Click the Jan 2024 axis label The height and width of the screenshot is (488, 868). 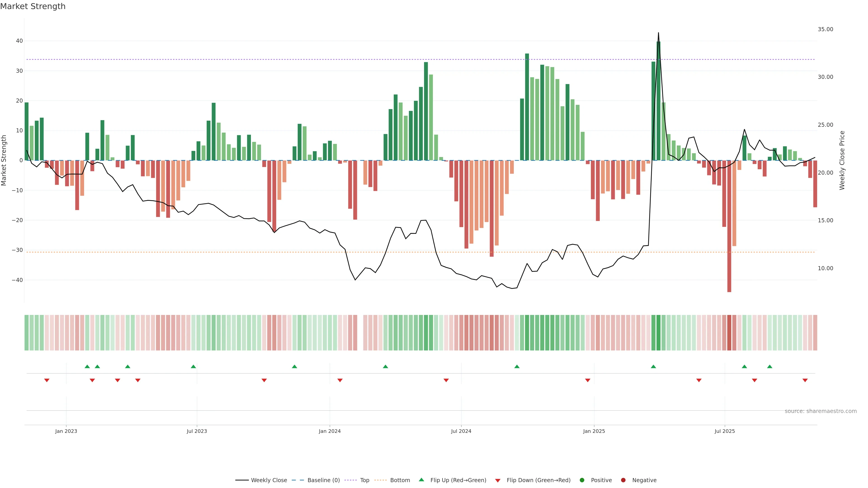[330, 431]
